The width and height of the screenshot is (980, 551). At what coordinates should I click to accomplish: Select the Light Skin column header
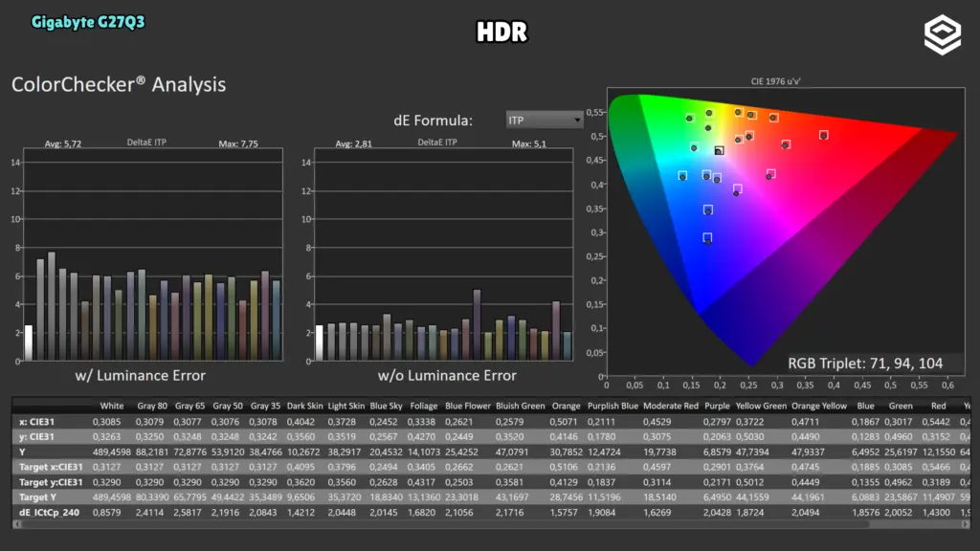tap(345, 406)
